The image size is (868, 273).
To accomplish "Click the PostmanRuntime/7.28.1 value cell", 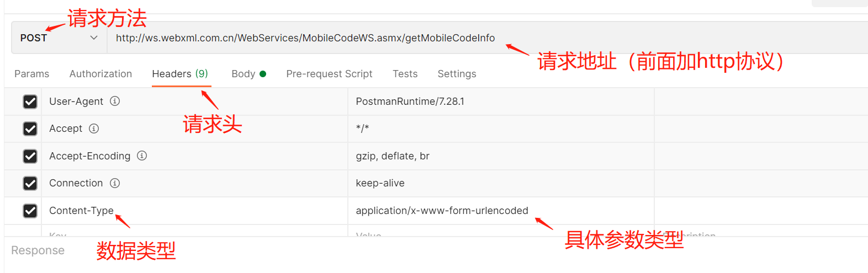I will (x=410, y=101).
